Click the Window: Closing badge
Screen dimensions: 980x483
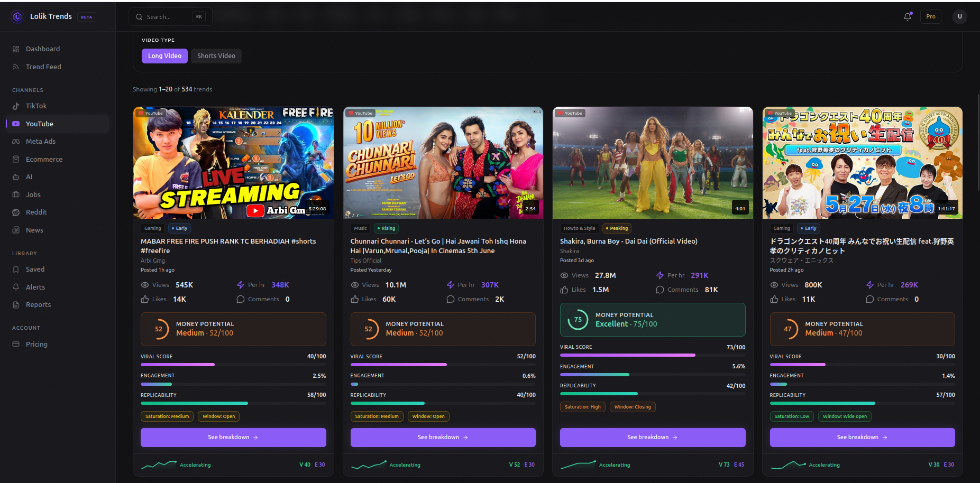633,407
